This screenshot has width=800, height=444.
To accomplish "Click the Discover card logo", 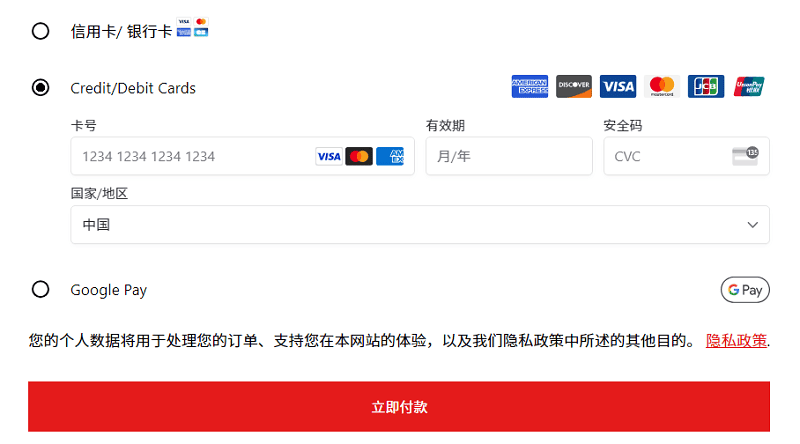I will [573, 86].
